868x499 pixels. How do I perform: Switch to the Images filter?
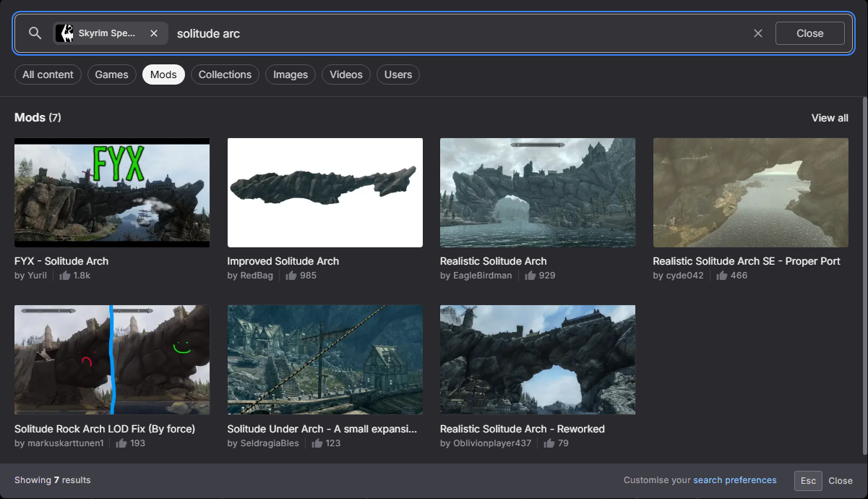coord(291,74)
